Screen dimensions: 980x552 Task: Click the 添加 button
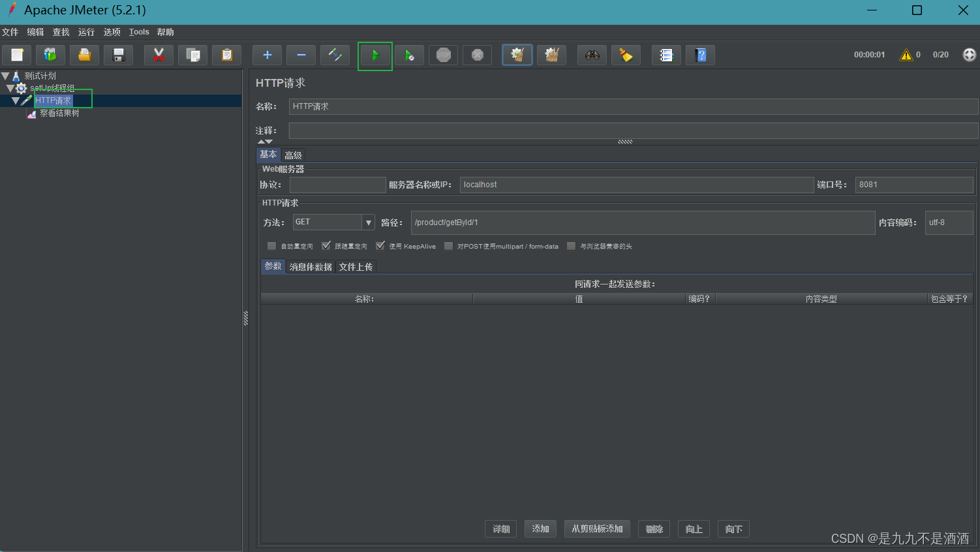pyautogui.click(x=540, y=529)
